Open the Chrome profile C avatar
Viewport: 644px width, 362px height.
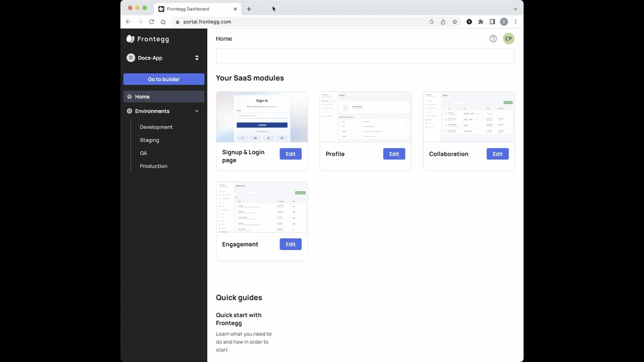pos(504,21)
